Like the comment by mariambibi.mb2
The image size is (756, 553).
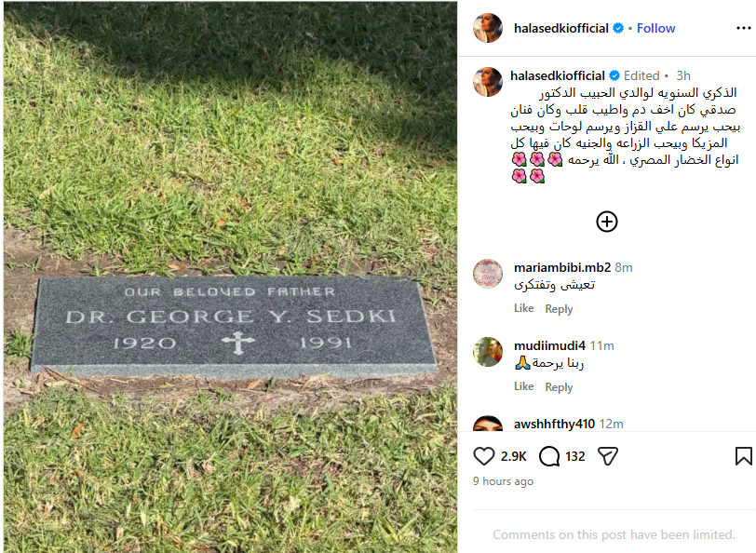(x=523, y=308)
